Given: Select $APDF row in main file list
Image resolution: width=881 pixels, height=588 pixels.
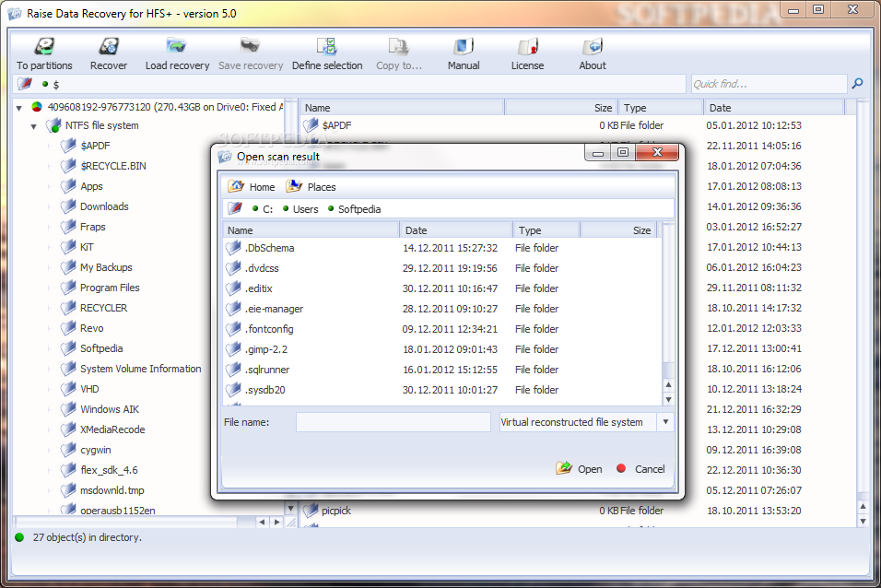Looking at the screenshot, I should (x=576, y=125).
